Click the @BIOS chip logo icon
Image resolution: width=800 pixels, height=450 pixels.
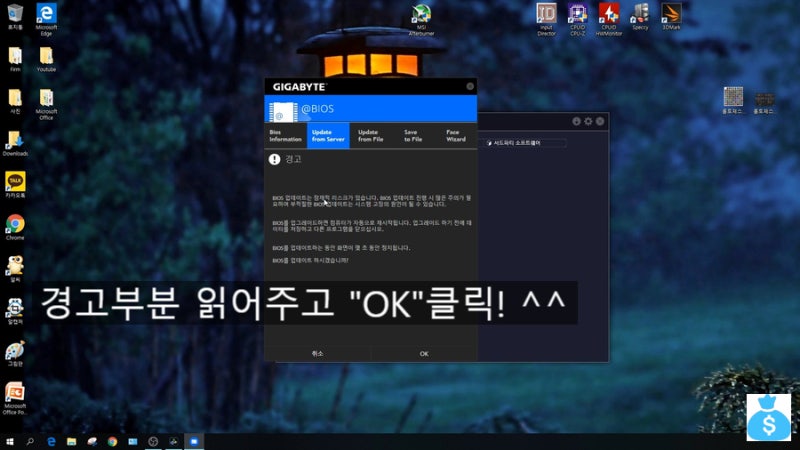pyautogui.click(x=283, y=112)
